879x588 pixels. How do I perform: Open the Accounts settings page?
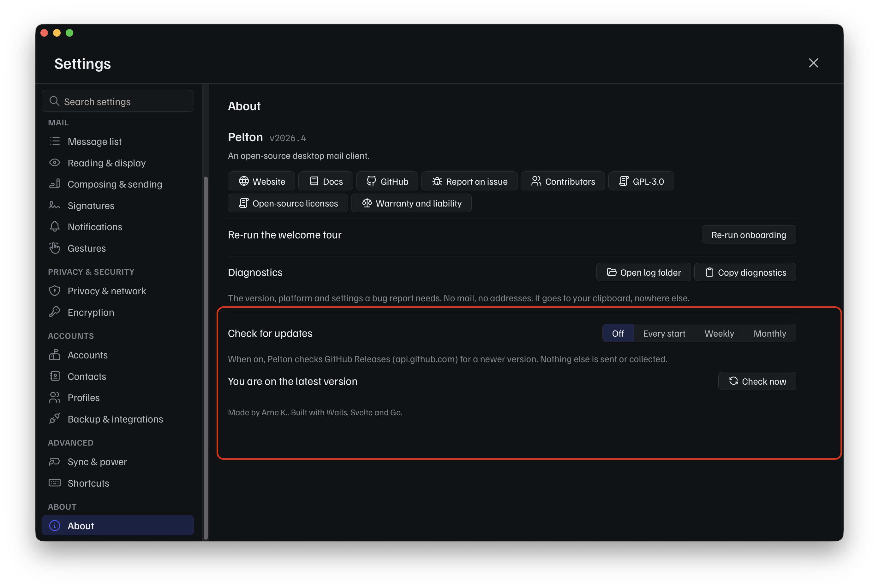pyautogui.click(x=118, y=355)
